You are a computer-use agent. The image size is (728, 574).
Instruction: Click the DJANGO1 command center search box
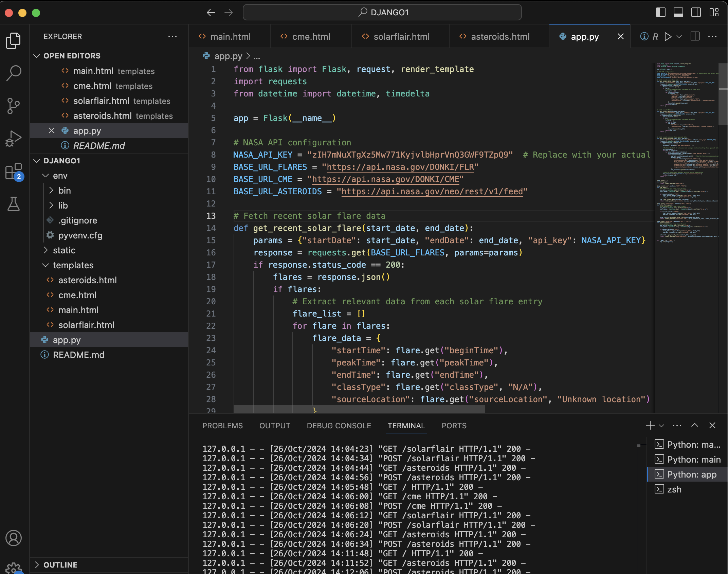coord(382,13)
